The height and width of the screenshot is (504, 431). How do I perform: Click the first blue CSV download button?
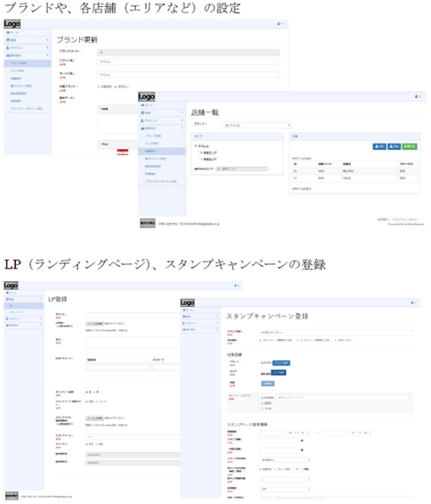coord(380,146)
